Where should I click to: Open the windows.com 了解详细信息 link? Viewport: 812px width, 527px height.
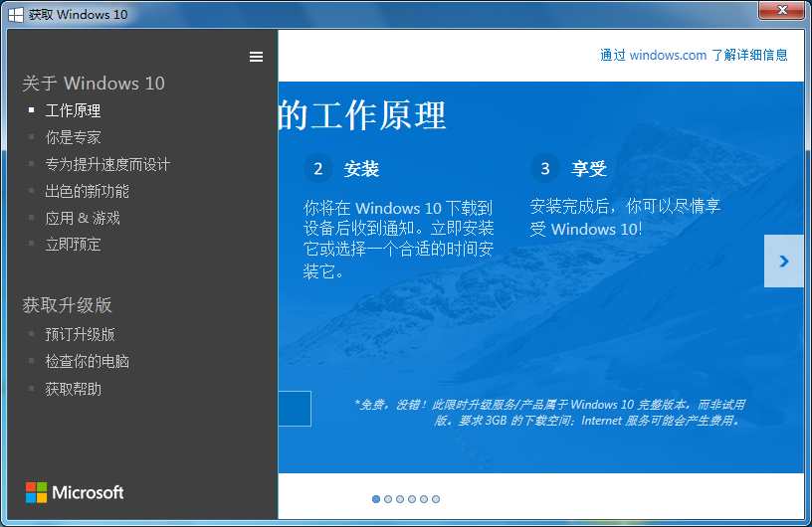click(x=694, y=55)
